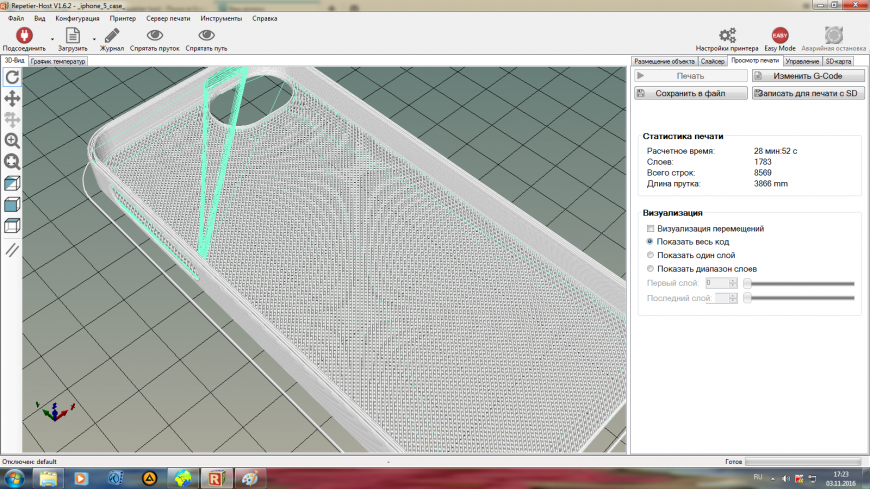
Task: Expand dropdown arrow next to Подсоединить
Action: point(52,40)
